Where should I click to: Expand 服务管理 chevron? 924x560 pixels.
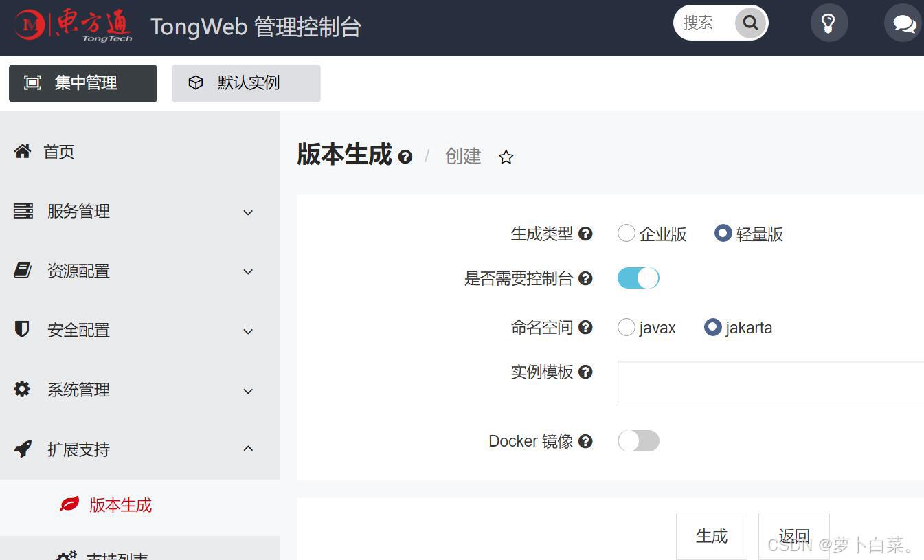pos(248,212)
